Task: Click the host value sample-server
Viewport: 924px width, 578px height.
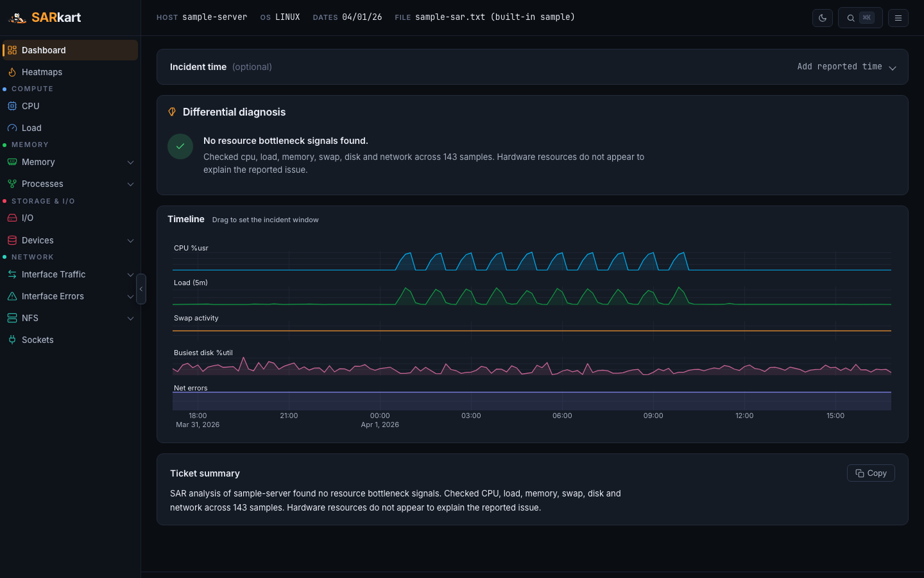Action: coord(214,17)
